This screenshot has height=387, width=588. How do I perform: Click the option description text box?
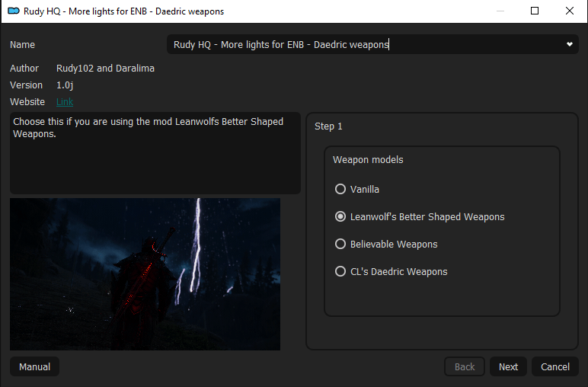tap(155, 153)
